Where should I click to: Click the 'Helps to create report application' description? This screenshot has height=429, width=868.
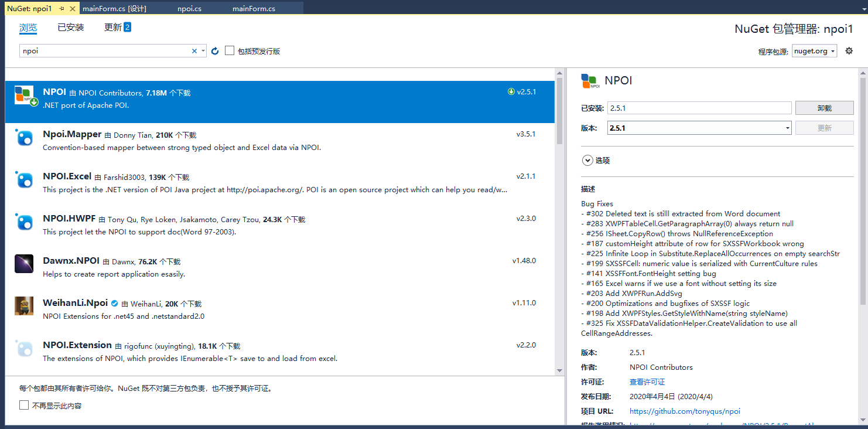coord(114,274)
